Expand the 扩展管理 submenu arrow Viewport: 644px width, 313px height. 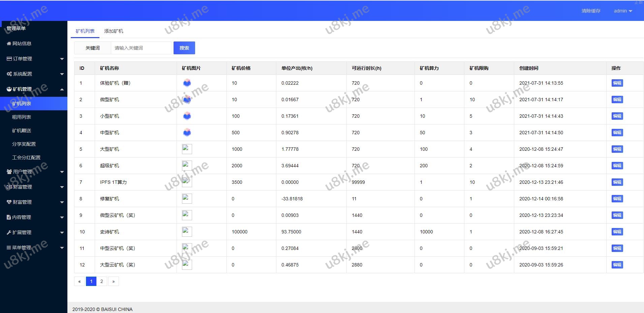pos(62,233)
